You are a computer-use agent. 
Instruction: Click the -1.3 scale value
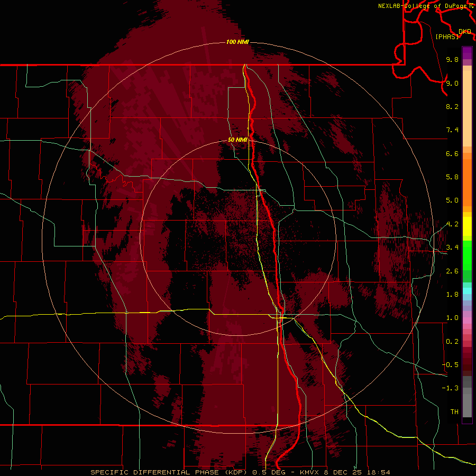(x=450, y=388)
